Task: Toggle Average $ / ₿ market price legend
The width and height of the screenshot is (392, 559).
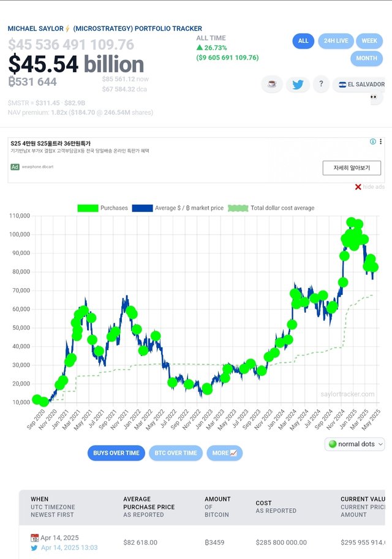Action: click(178, 208)
